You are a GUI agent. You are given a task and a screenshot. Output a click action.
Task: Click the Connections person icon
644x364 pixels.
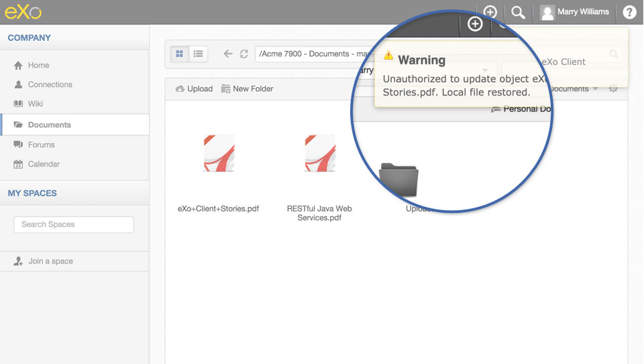coord(18,85)
